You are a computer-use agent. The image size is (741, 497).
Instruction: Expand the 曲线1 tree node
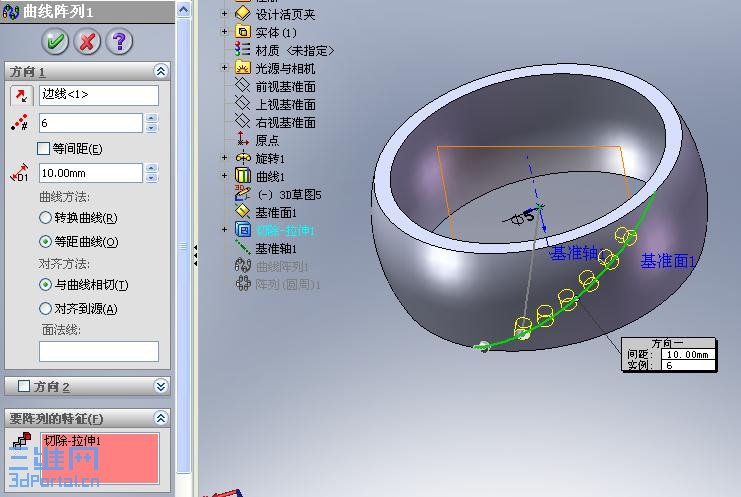pyautogui.click(x=224, y=175)
